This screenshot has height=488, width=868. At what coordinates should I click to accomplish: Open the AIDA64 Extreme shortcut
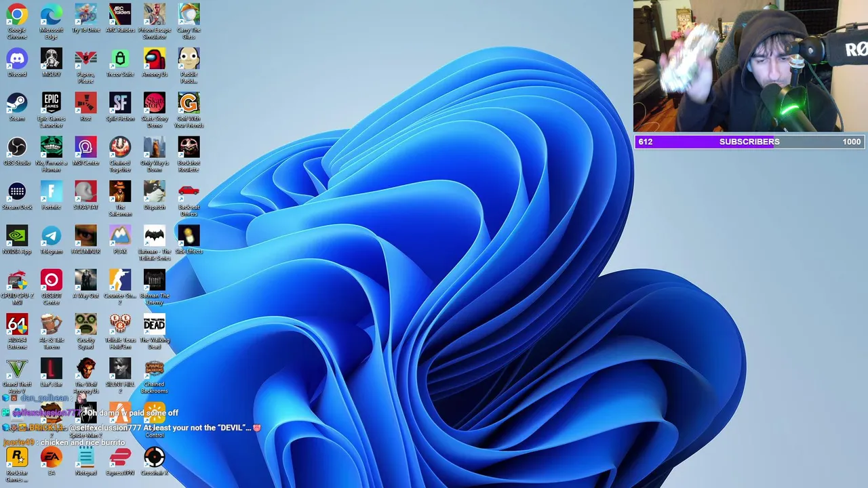pos(17,332)
